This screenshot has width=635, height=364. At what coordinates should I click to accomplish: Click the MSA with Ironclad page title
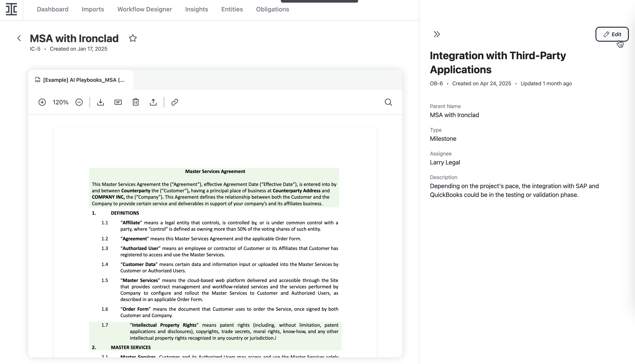pyautogui.click(x=74, y=38)
